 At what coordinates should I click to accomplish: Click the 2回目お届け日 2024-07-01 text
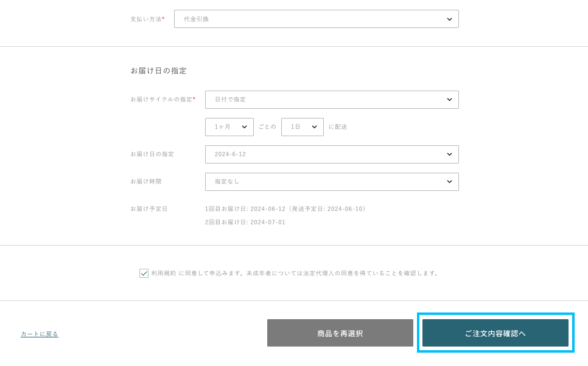(x=245, y=222)
